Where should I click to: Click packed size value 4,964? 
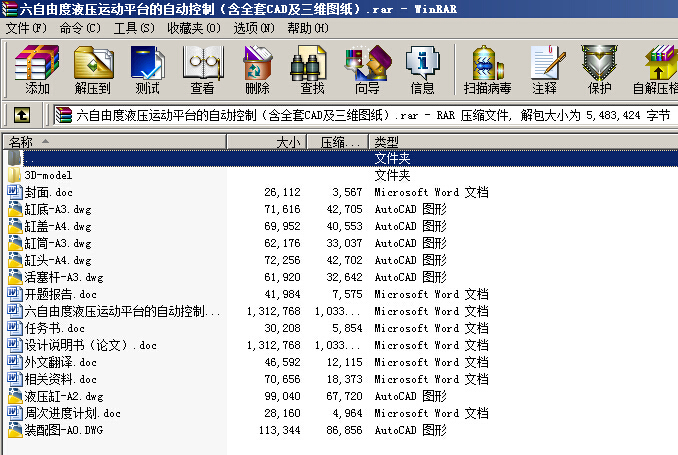[347, 413]
